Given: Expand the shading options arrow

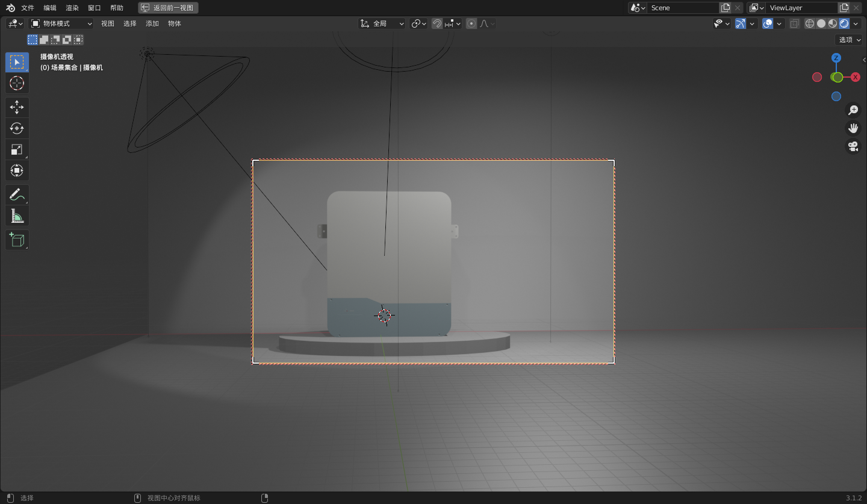Looking at the screenshot, I should [x=856, y=23].
